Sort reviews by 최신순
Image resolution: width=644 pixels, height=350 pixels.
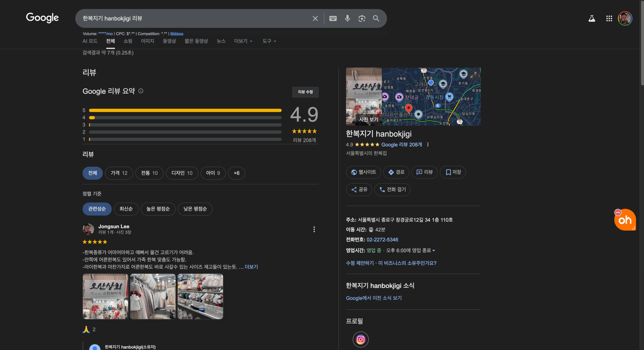(126, 209)
